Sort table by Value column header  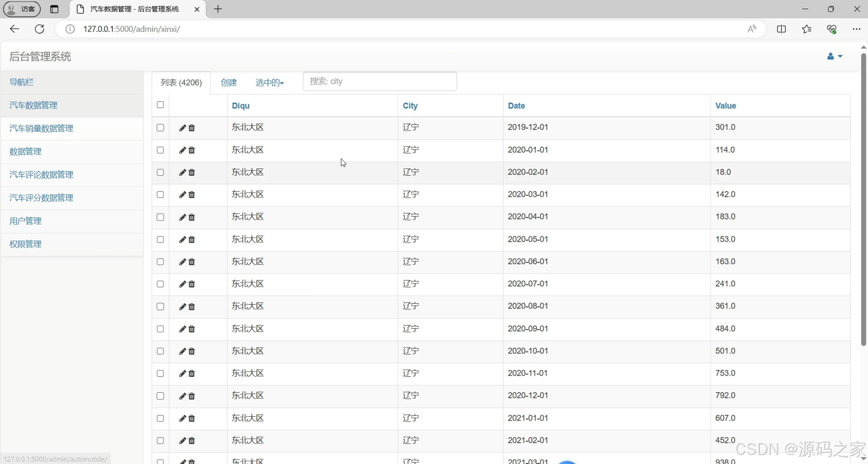pos(725,106)
